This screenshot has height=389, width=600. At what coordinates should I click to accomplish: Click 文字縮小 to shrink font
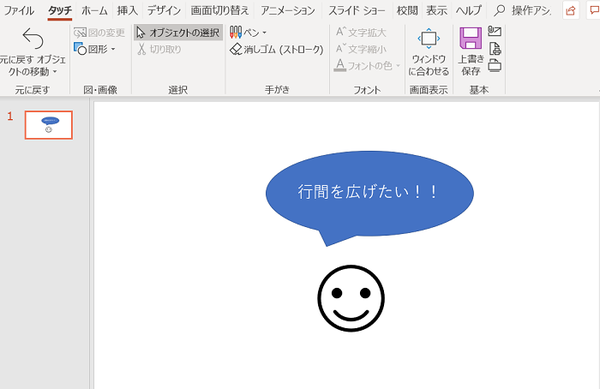coord(361,49)
